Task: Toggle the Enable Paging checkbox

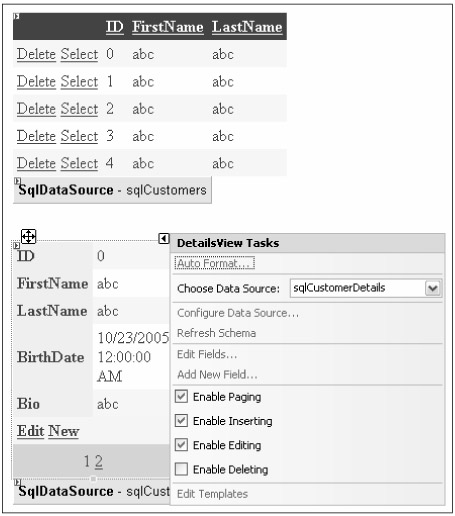Action: (x=181, y=397)
